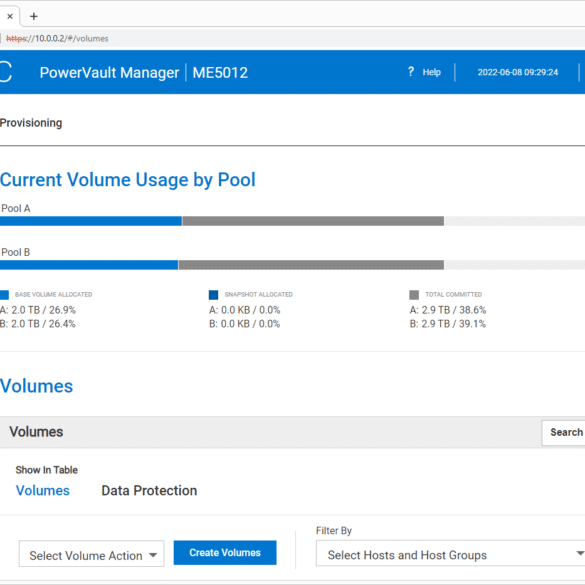Click snapshot value A: 0.0 KB / 0.0%

(244, 310)
